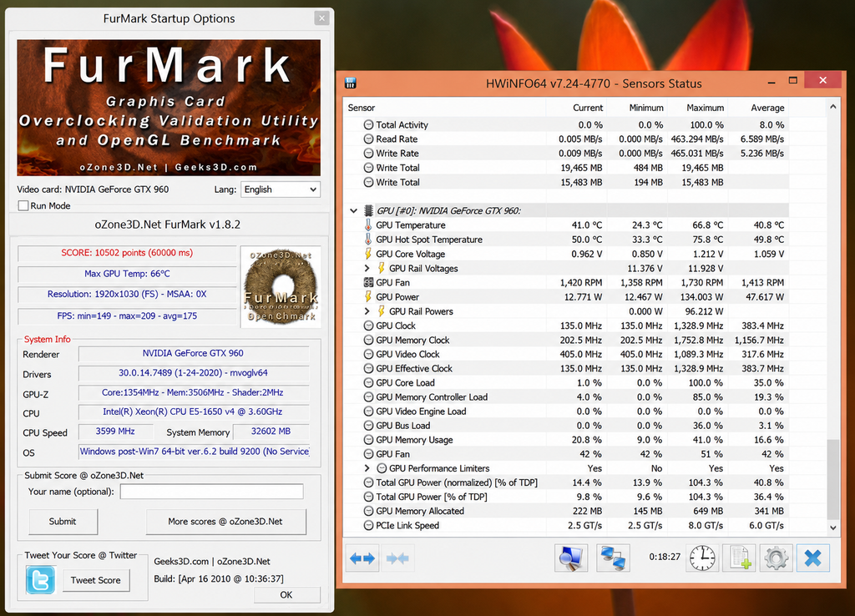Click the Average column header

click(767, 108)
